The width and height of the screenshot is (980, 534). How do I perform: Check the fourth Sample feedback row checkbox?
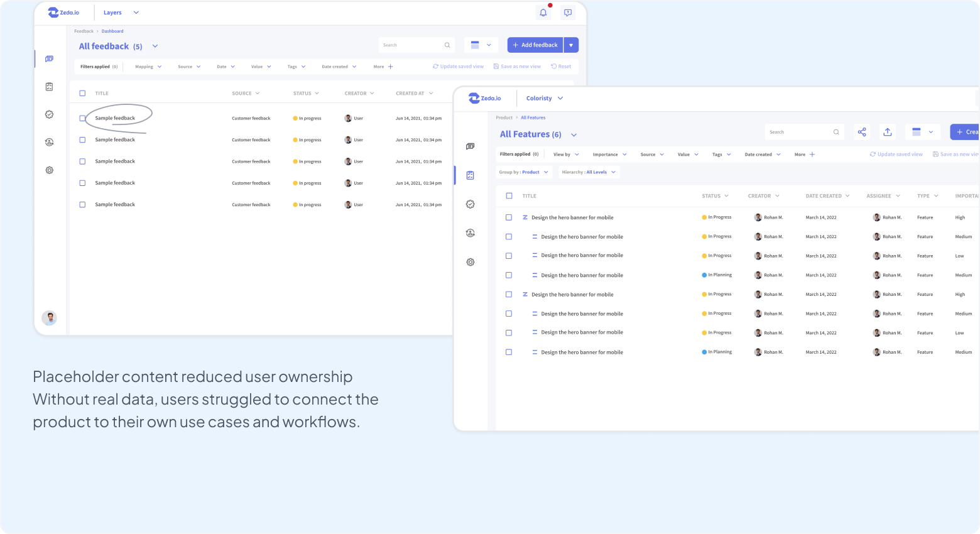(x=82, y=183)
